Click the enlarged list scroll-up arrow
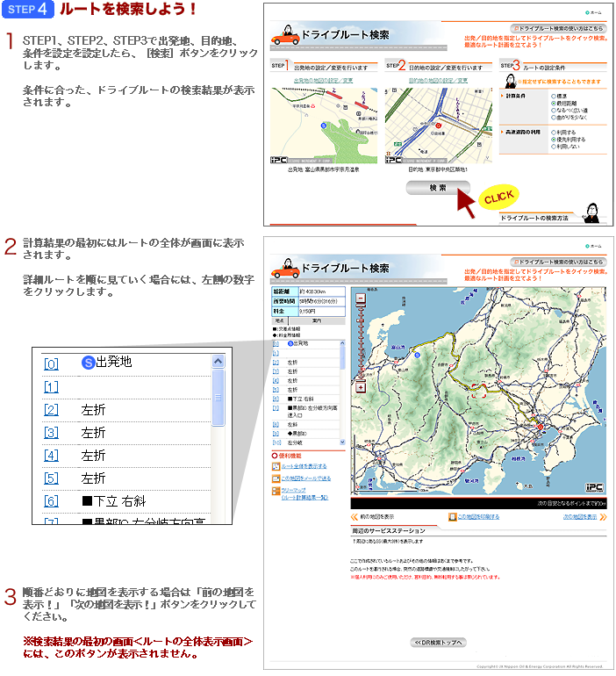This screenshot has width=616, height=676. click(x=218, y=362)
